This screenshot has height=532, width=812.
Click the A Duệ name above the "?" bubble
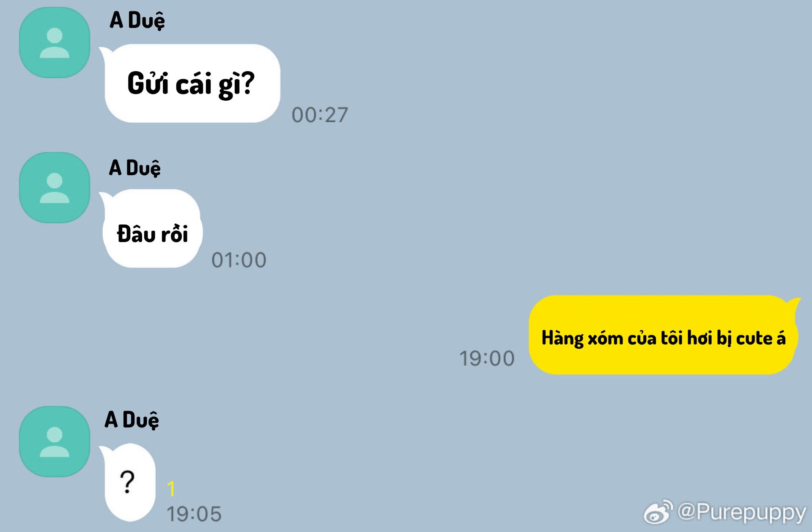tap(132, 420)
